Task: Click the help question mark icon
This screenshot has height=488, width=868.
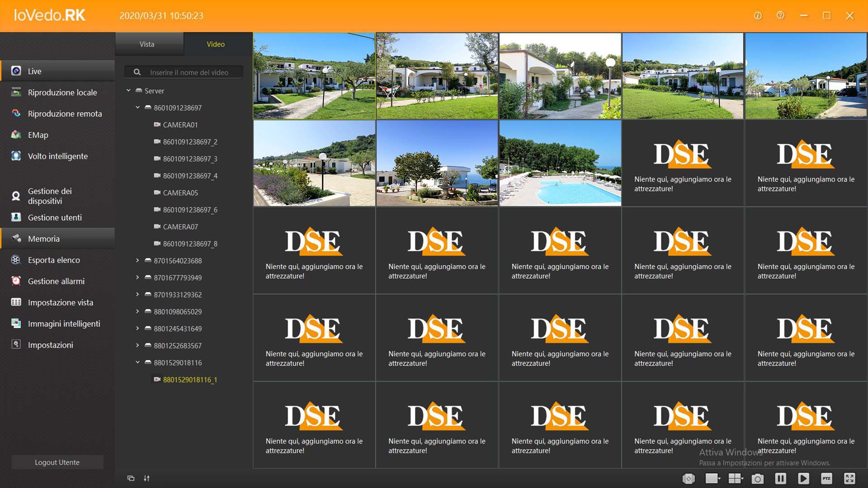Action: tap(780, 15)
